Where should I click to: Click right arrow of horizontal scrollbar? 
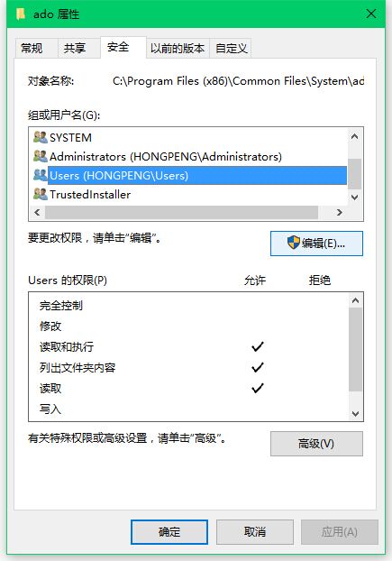(x=340, y=213)
